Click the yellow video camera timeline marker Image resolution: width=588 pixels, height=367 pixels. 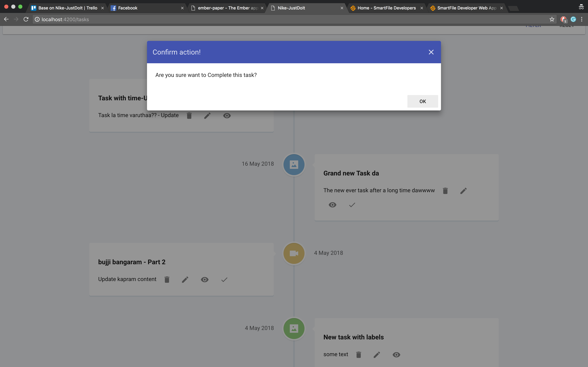294,253
